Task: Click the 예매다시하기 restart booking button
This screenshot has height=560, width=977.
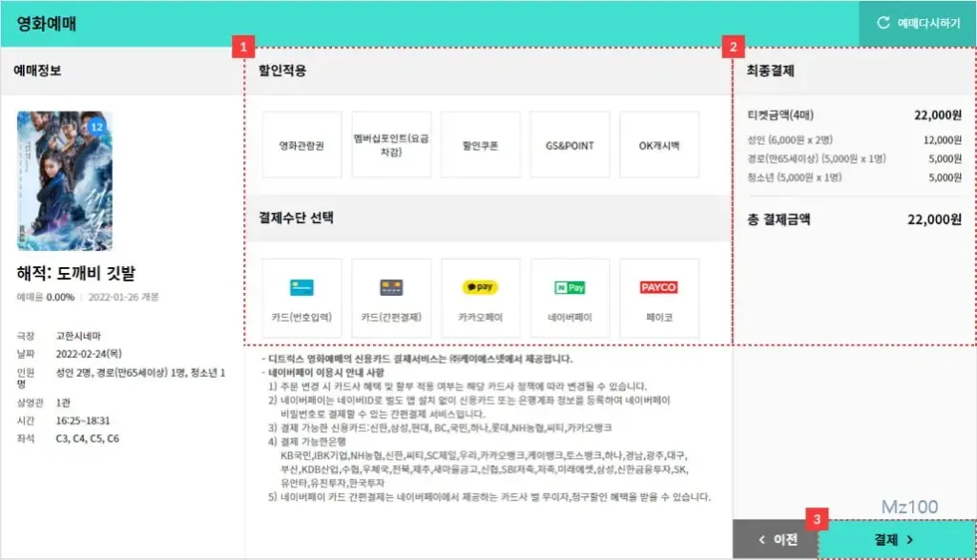Action: click(918, 23)
